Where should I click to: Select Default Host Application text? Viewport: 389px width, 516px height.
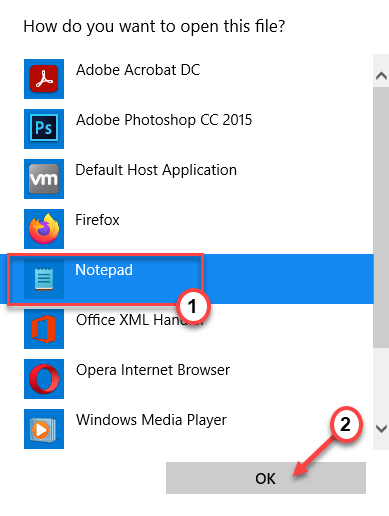[x=156, y=170]
